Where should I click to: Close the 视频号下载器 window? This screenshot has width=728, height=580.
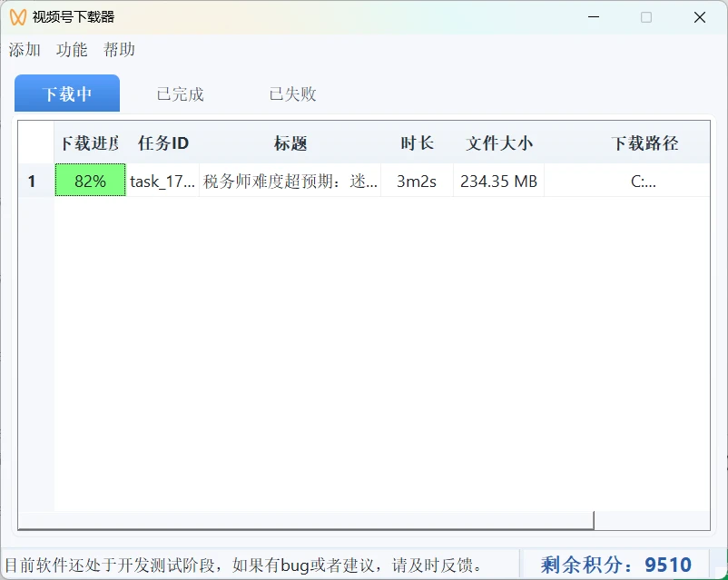700,17
